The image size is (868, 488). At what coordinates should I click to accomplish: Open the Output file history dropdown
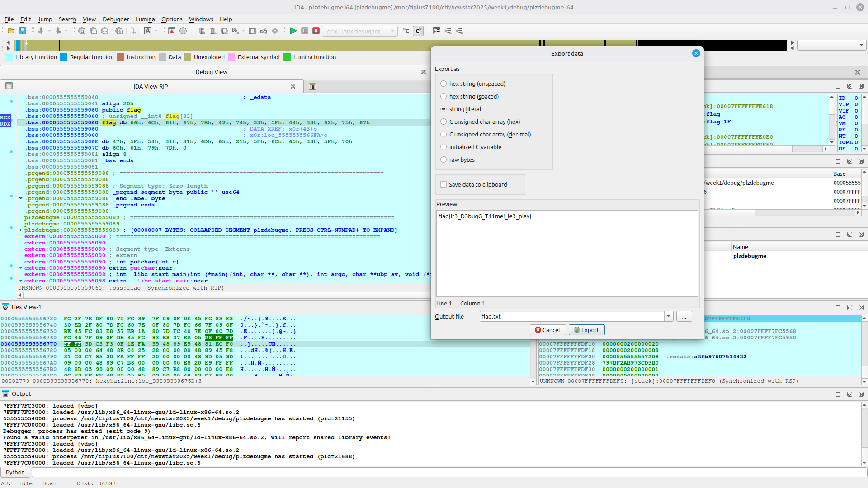click(x=668, y=317)
